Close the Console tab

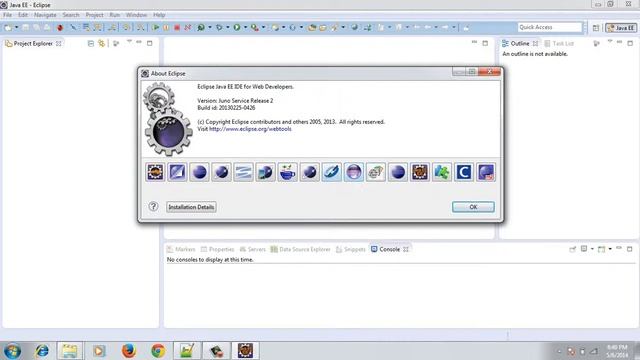406,249
